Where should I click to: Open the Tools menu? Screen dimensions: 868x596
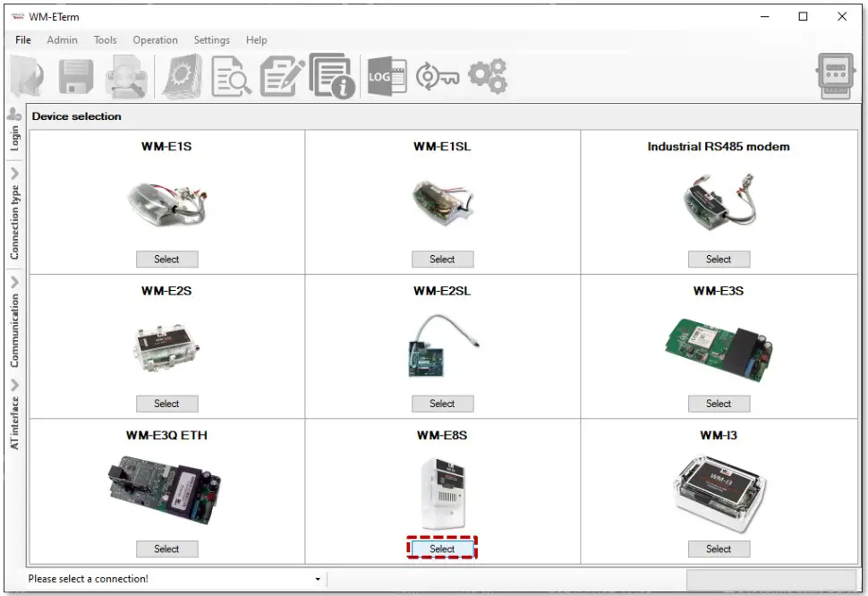tap(106, 40)
